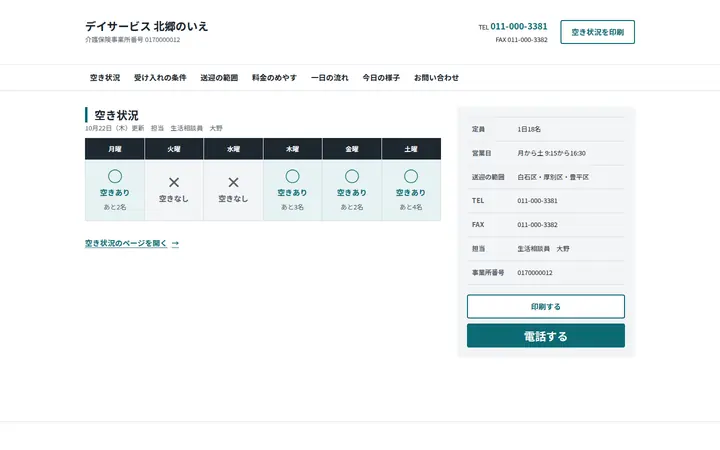Click the X icon in Tuesday cell

pos(174,182)
